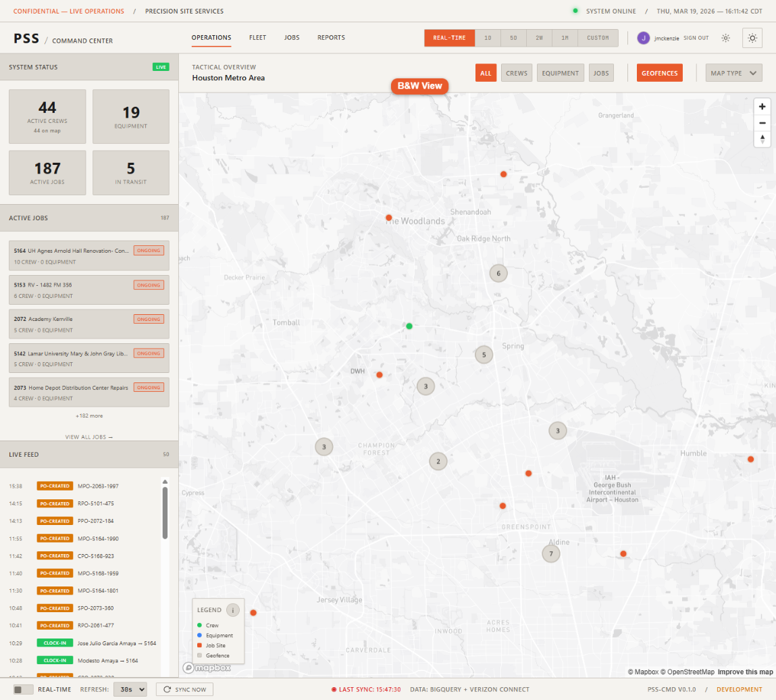Select the 1W time range option

pyautogui.click(x=539, y=38)
